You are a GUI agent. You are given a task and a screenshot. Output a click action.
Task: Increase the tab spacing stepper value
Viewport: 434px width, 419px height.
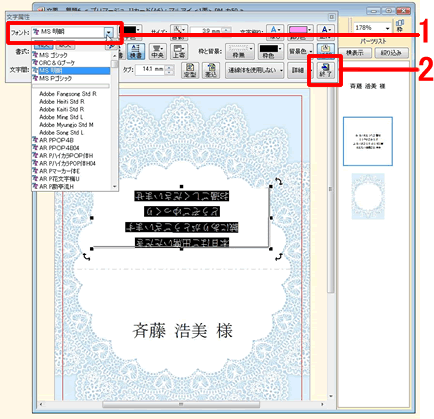point(169,68)
